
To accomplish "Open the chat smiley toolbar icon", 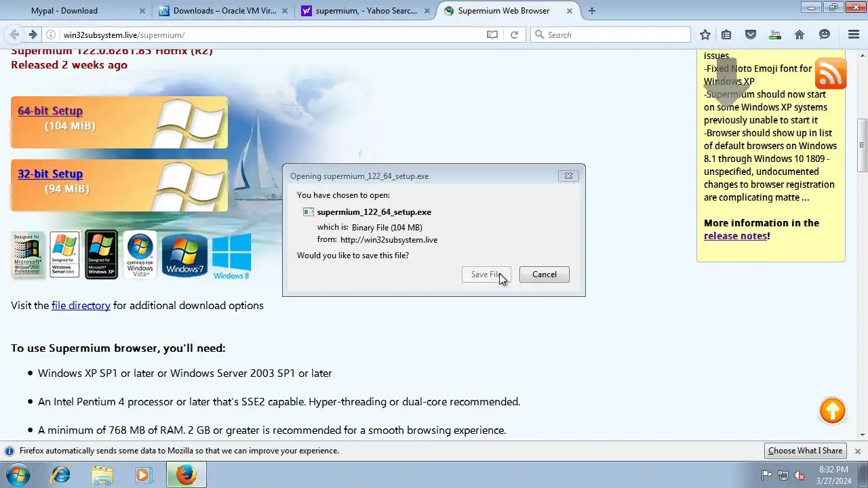I will click(825, 35).
